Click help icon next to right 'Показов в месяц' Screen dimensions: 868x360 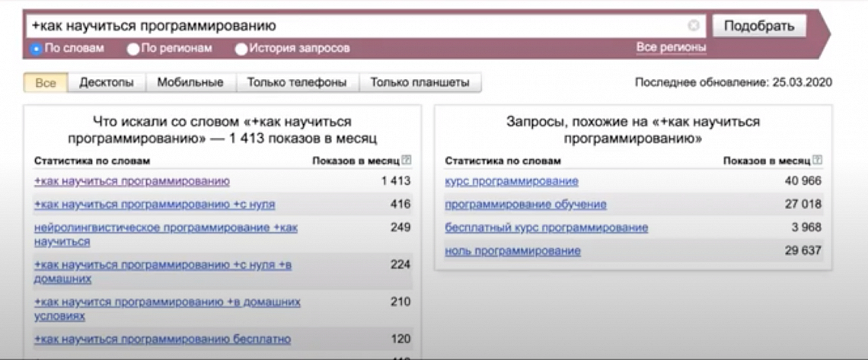pos(818,161)
